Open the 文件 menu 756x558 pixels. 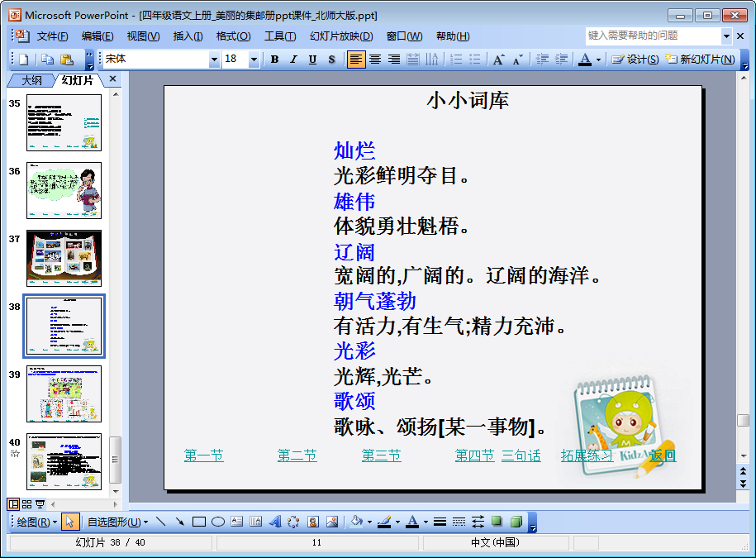pyautogui.click(x=52, y=36)
